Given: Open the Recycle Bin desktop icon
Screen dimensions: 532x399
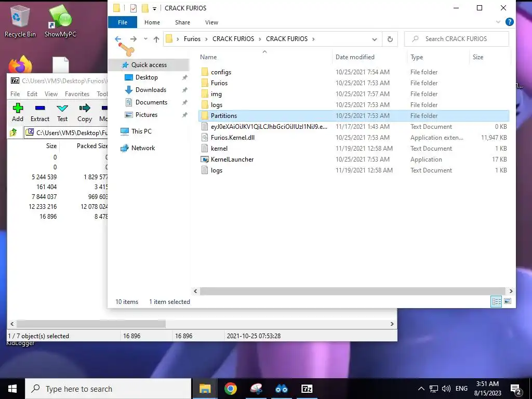Looking at the screenshot, I should pyautogui.click(x=20, y=21).
